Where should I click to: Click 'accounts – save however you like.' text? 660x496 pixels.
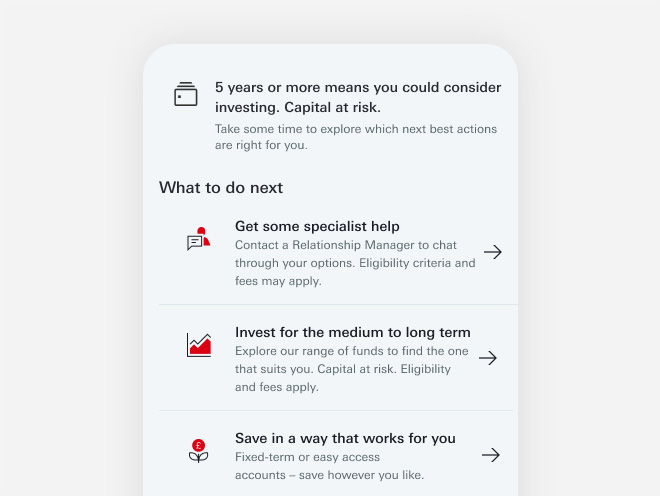[x=329, y=475]
